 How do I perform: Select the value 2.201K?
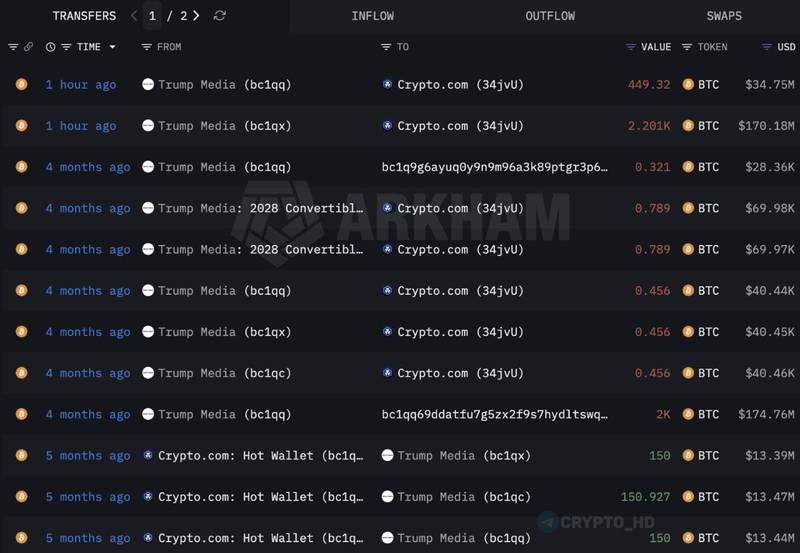click(x=649, y=126)
